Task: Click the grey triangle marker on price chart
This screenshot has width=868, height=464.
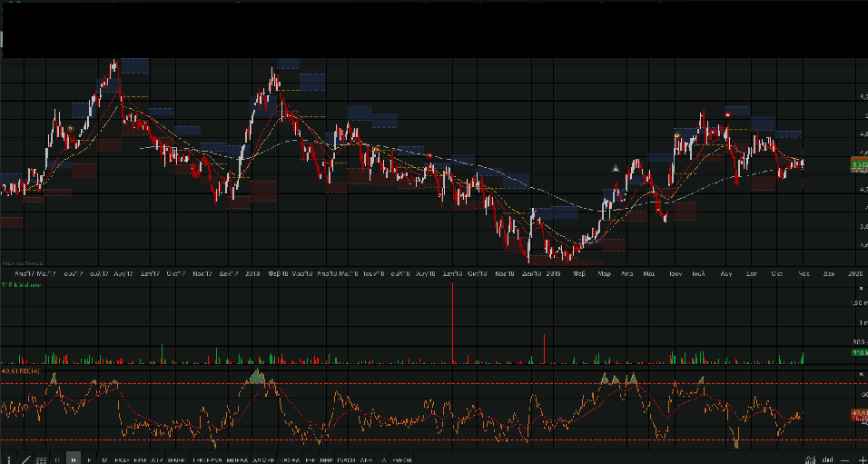Action: (616, 168)
